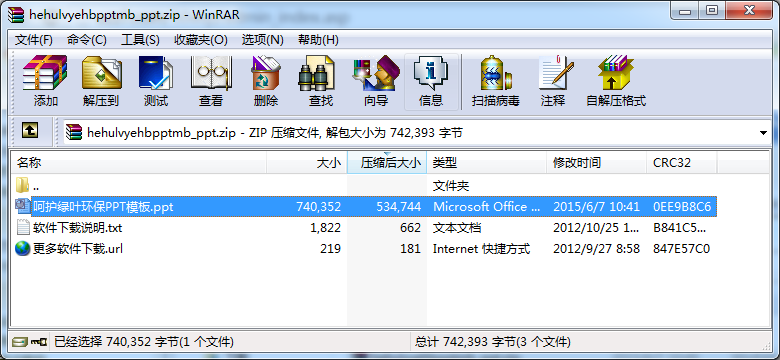
Task: Click the WinRAR icon in the title bar
Action: (x=16, y=14)
